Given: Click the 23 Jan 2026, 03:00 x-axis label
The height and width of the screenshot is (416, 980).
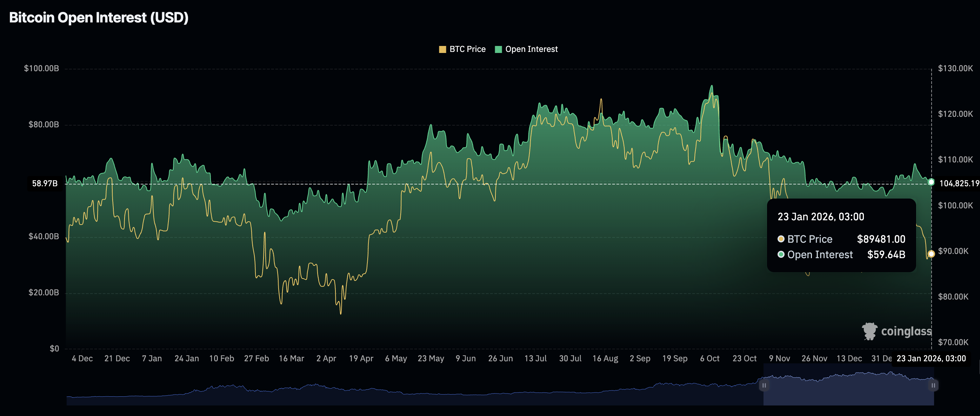Looking at the screenshot, I should point(931,358).
